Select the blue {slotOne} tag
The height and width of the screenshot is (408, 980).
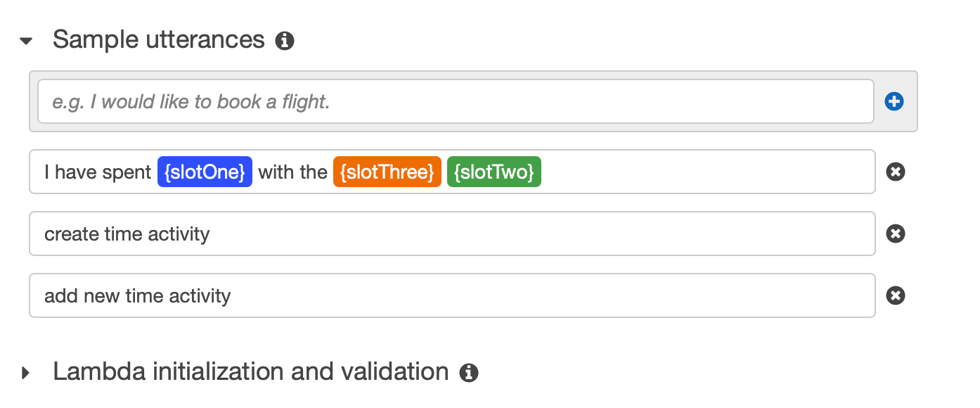[205, 172]
